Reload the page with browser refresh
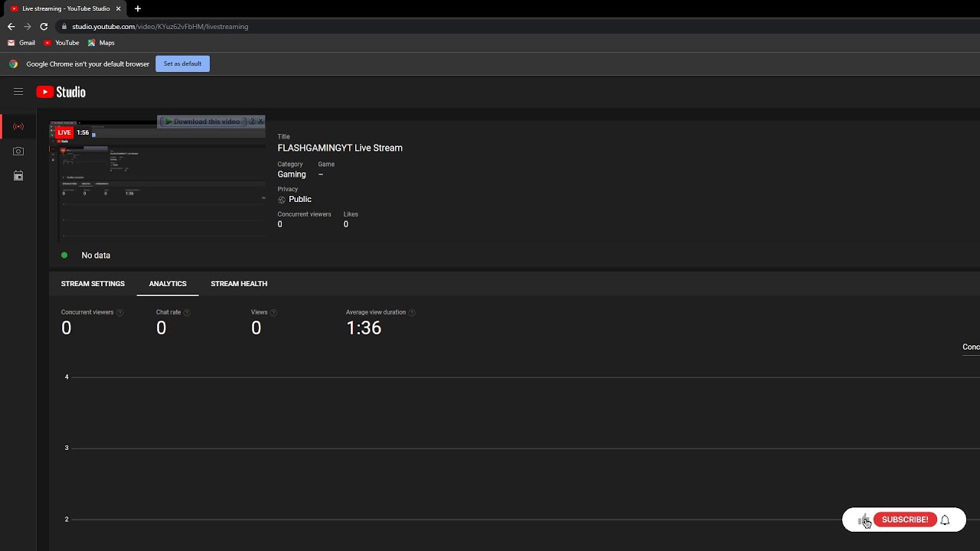The height and width of the screenshot is (551, 980). click(44, 27)
